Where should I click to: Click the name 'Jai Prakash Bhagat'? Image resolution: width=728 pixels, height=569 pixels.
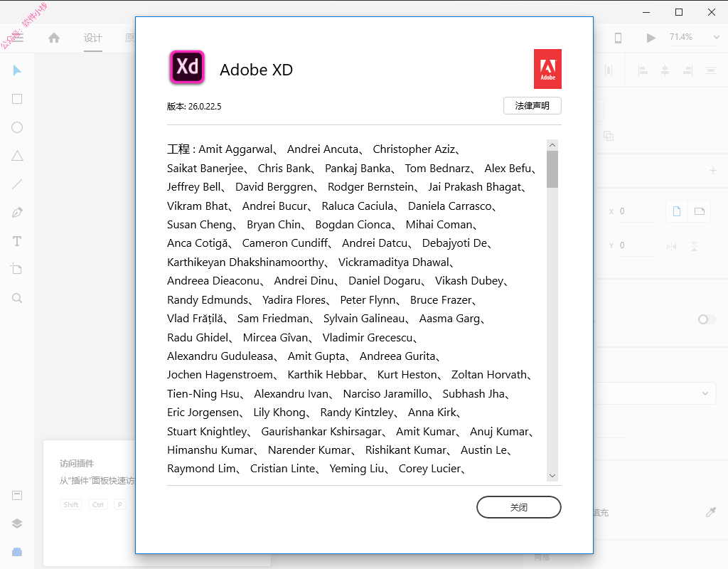(475, 187)
